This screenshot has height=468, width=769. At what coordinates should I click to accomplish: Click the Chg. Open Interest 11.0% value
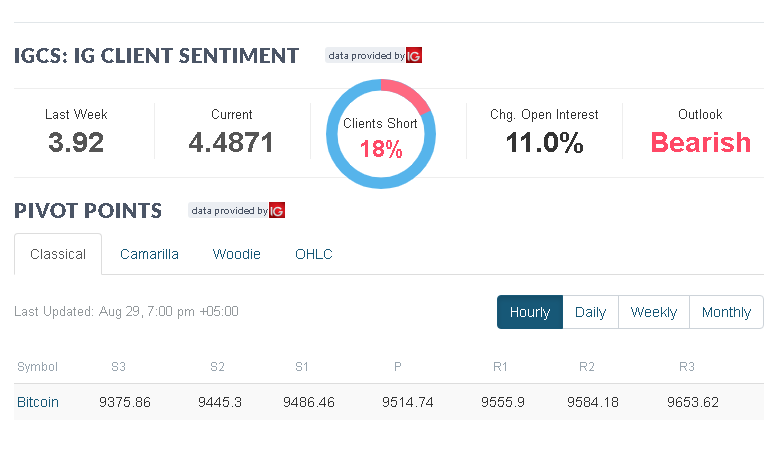coord(544,142)
